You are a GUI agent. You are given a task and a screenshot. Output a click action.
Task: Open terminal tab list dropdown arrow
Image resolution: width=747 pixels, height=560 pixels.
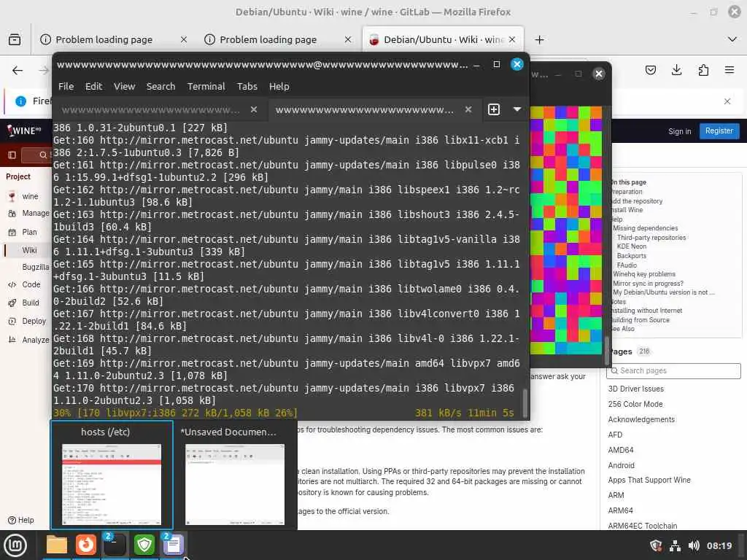517,109
